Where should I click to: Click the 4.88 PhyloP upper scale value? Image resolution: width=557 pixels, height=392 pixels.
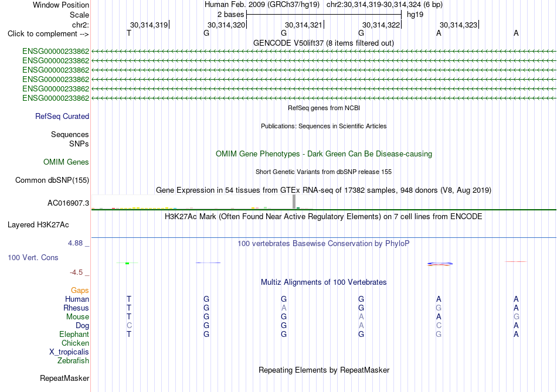75,243
